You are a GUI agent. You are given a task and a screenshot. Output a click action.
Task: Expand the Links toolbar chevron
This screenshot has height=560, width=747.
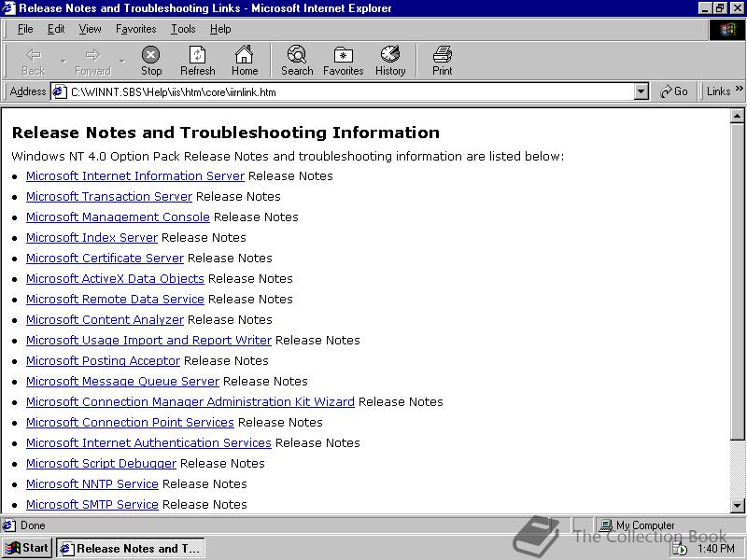pos(739,89)
